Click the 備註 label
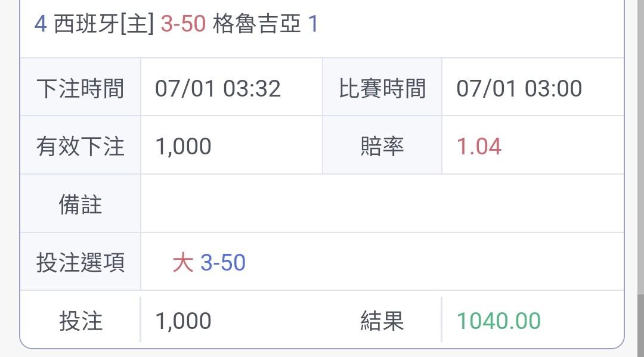The image size is (644, 357). click(80, 204)
